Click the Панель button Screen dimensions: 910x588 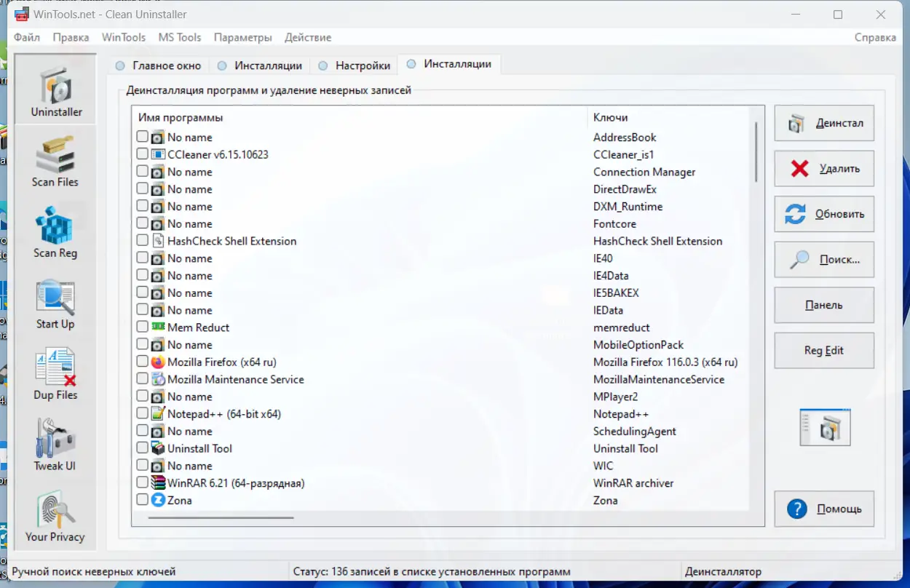pyautogui.click(x=824, y=305)
